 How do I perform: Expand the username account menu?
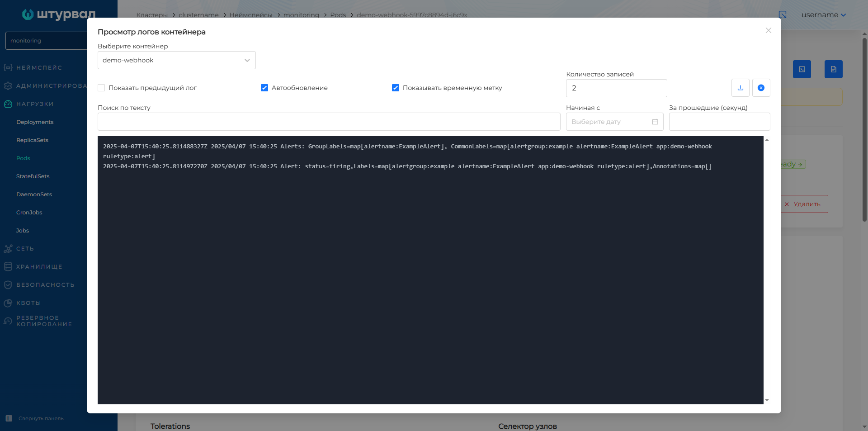pyautogui.click(x=823, y=15)
